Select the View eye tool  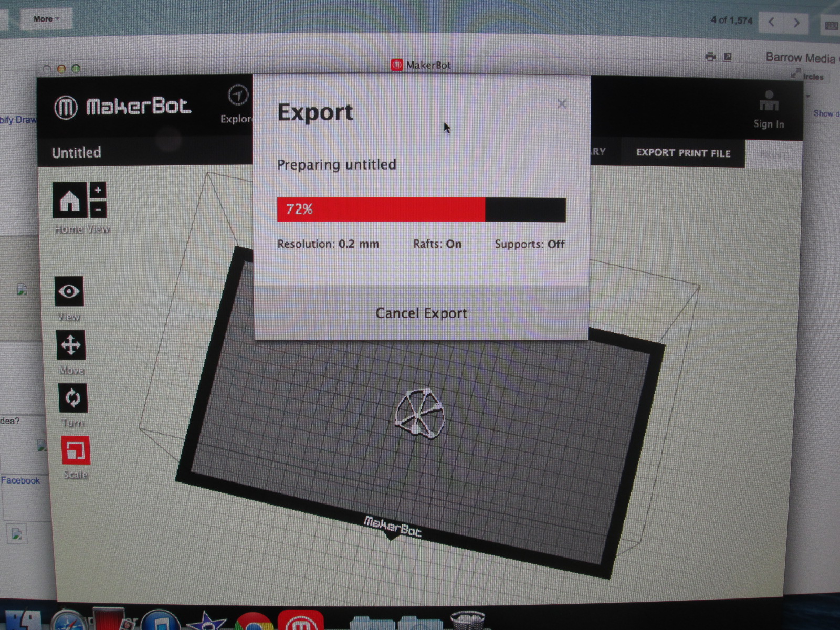point(69,291)
